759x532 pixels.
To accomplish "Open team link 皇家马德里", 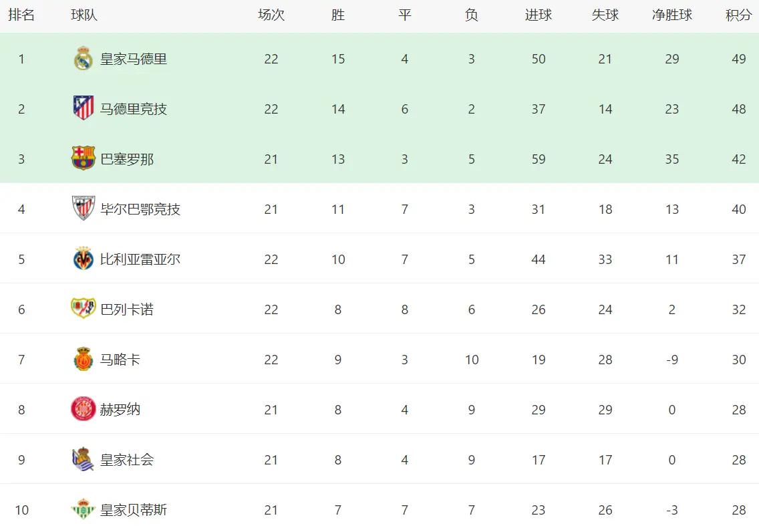I will tap(134, 59).
